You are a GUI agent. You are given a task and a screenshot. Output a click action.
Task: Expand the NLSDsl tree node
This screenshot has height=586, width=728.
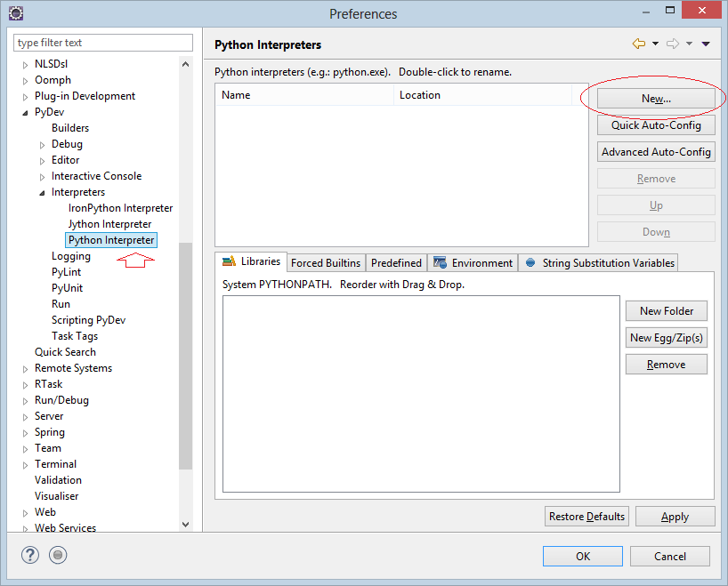pos(25,65)
